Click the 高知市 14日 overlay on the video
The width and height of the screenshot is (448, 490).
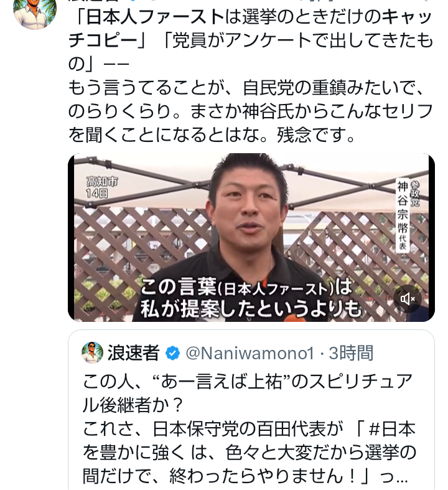coord(102,187)
